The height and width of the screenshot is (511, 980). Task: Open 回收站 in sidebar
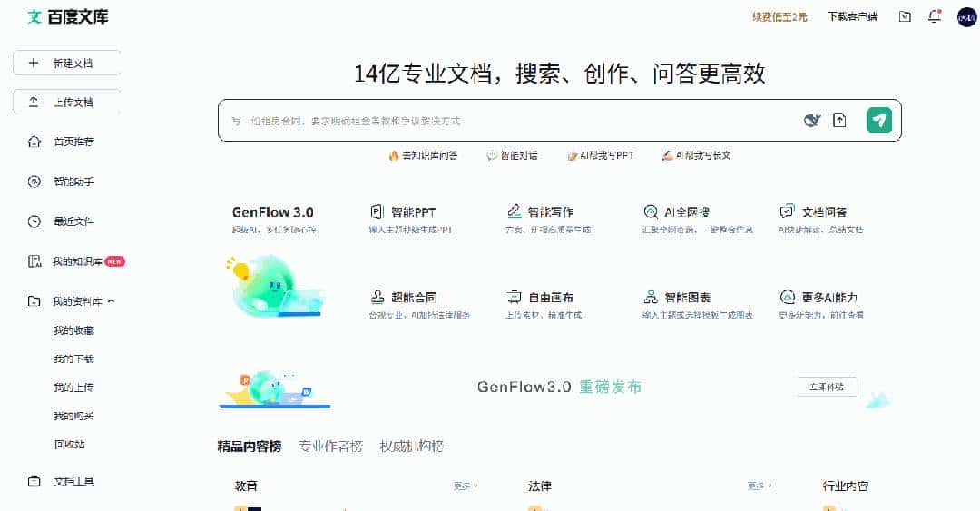point(69,445)
